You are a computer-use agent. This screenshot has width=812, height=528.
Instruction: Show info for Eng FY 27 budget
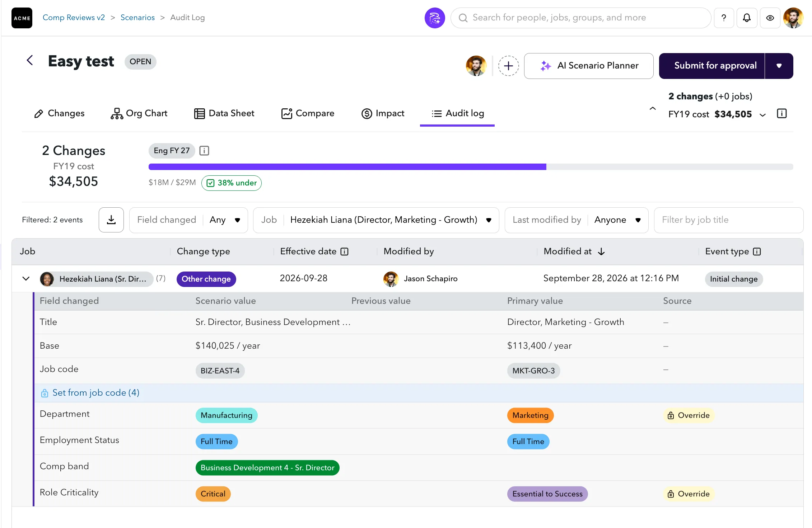(204, 151)
